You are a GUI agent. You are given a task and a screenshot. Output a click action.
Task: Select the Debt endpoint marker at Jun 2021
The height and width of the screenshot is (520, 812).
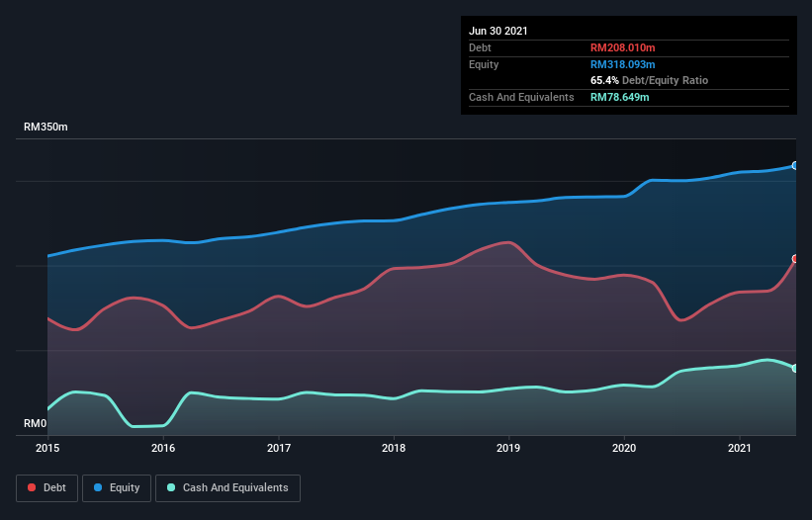point(795,259)
